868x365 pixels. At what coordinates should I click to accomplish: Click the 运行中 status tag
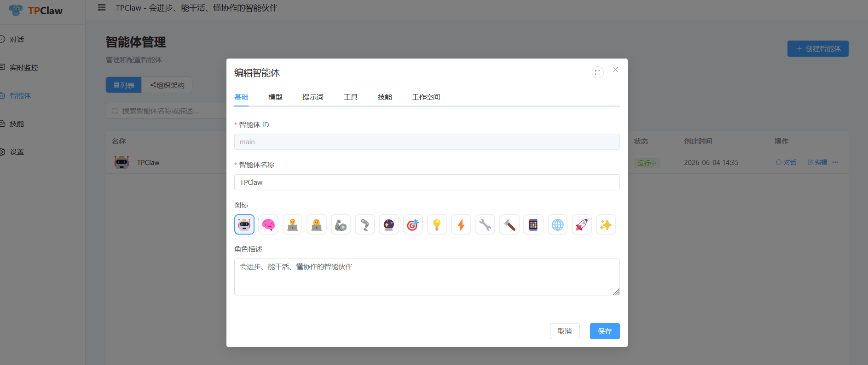647,163
